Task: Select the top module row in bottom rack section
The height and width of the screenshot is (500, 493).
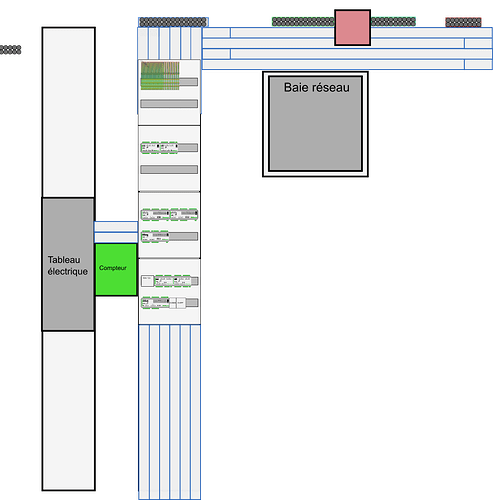Action: [170, 281]
